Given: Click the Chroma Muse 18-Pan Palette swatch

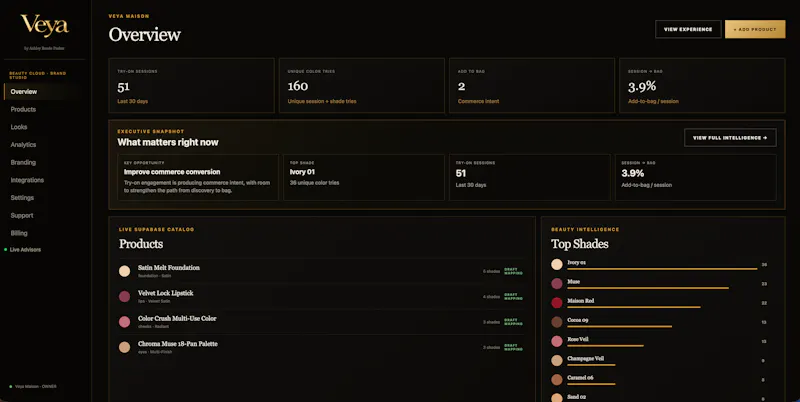Looking at the screenshot, I should point(124,347).
